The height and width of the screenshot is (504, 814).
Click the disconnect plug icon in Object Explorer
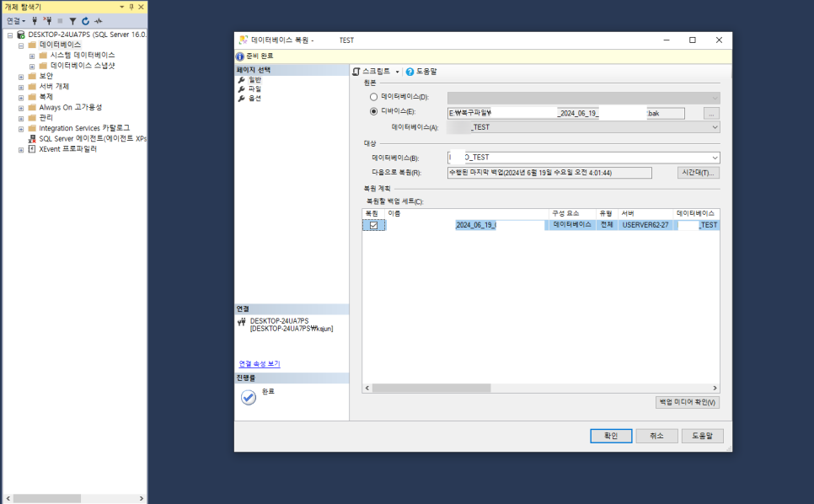coord(47,21)
